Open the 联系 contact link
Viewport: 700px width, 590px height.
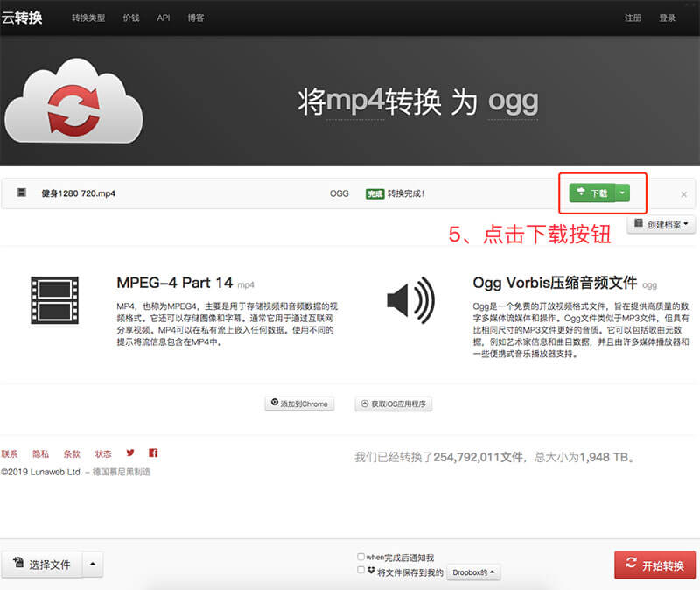[10, 453]
